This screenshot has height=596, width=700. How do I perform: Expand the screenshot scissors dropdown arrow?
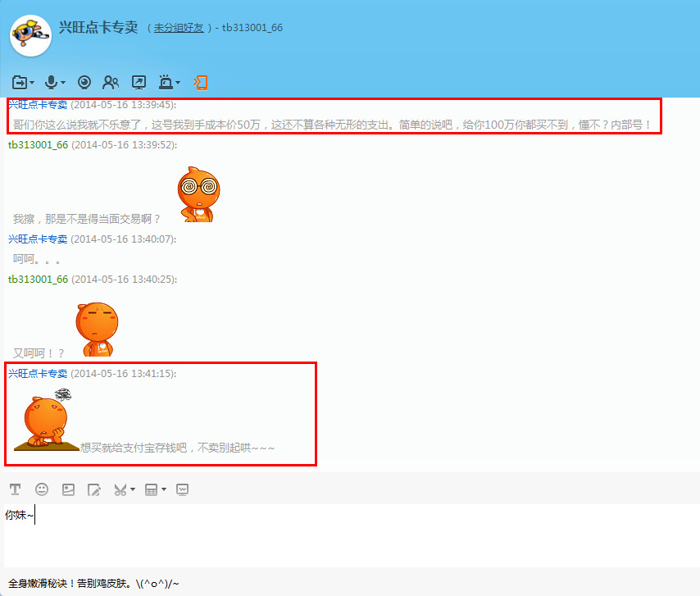pos(133,489)
